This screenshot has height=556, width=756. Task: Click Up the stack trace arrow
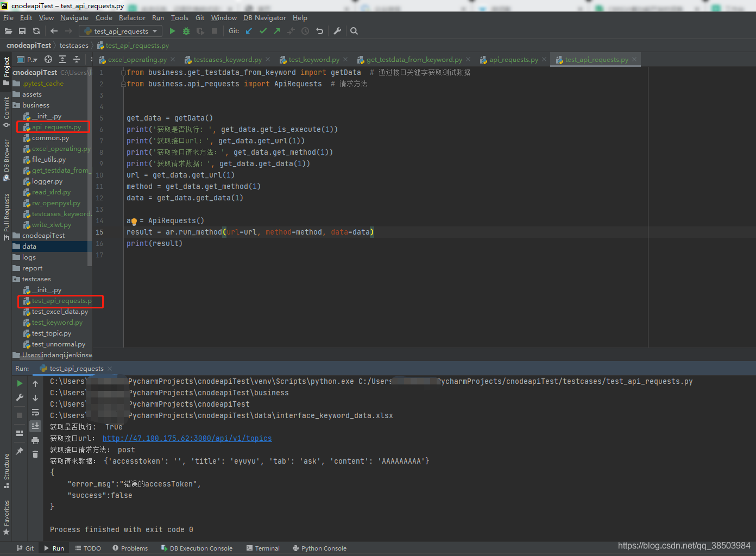35,383
